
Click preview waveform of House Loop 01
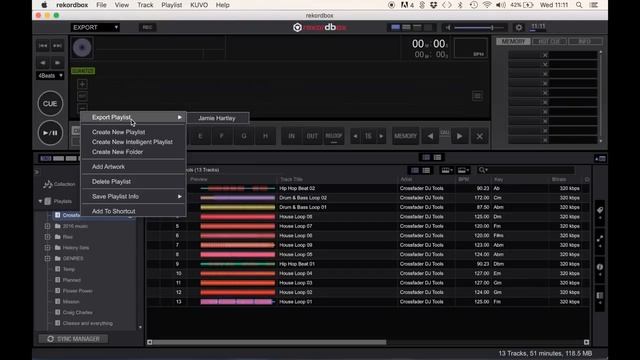[x=238, y=302]
